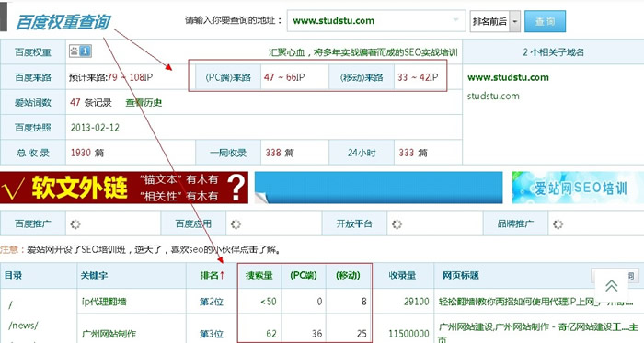Click the 查询 search button
The width and height of the screenshot is (644, 343).
pyautogui.click(x=545, y=21)
